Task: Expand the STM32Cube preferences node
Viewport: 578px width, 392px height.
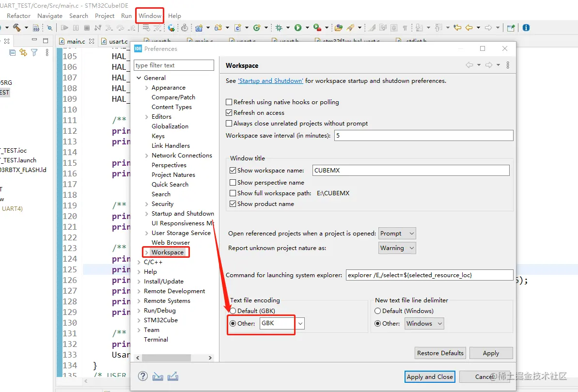Action: coord(139,320)
